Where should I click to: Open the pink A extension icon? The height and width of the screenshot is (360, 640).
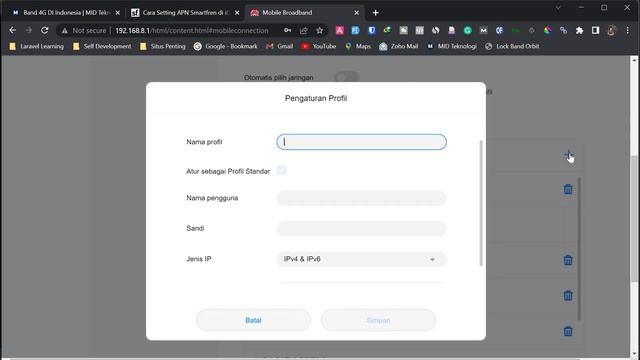340,31
